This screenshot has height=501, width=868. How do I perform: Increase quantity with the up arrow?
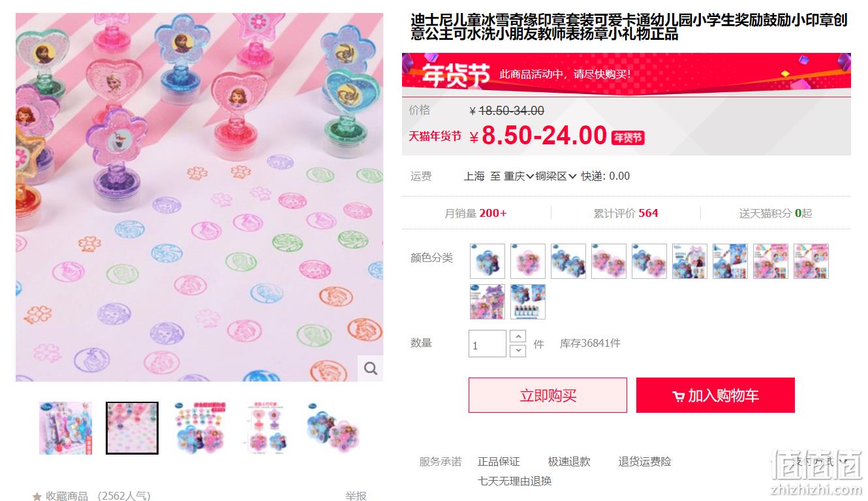click(518, 336)
